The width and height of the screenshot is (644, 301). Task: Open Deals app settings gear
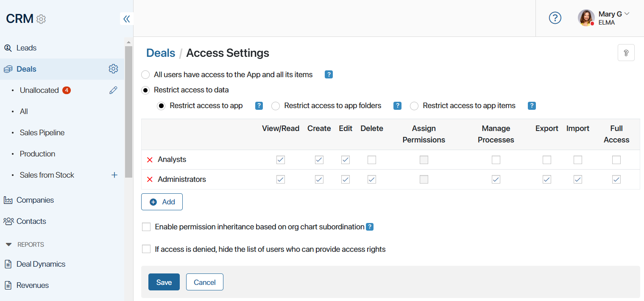click(x=113, y=69)
